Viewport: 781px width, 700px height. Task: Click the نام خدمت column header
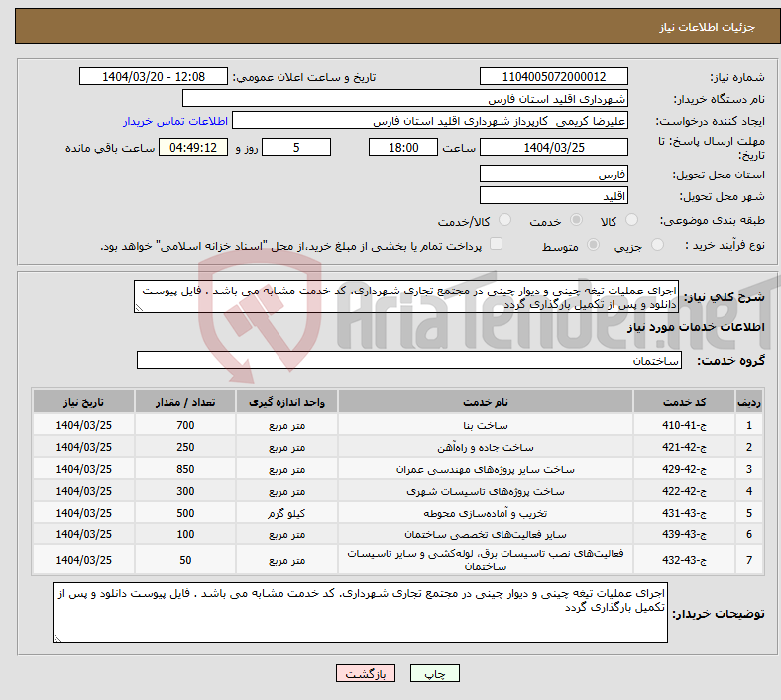(486, 402)
